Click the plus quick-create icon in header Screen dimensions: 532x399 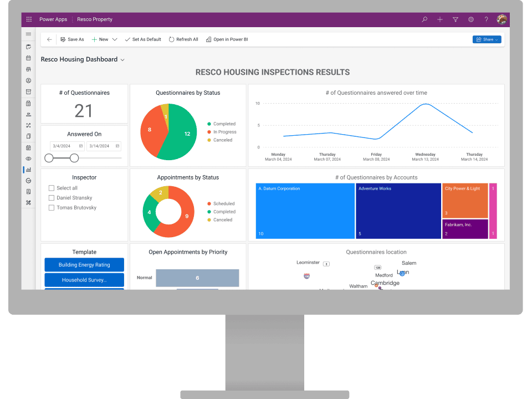point(439,19)
